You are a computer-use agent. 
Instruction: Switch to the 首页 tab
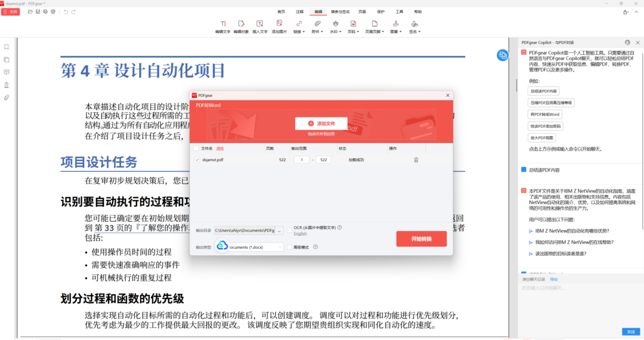click(x=281, y=12)
